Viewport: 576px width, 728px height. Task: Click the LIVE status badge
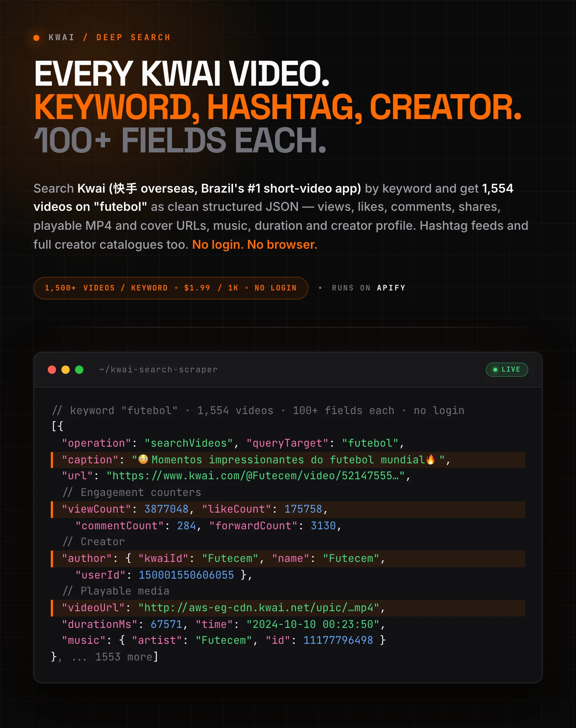507,370
